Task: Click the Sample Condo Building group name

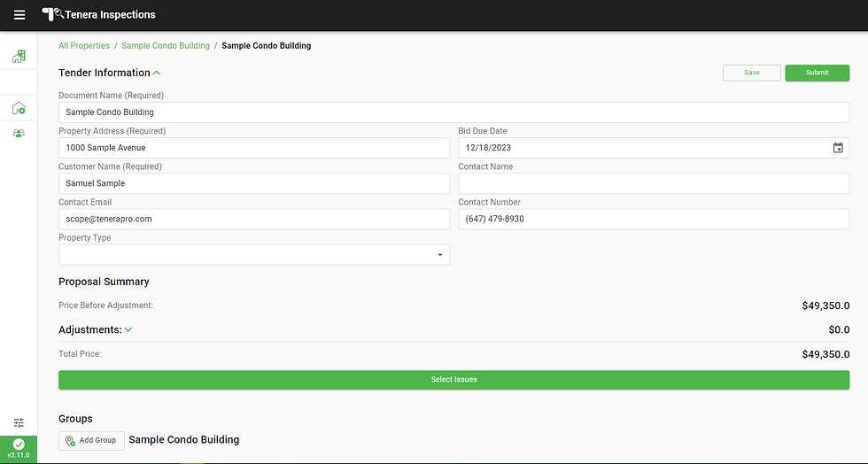Action: point(184,439)
